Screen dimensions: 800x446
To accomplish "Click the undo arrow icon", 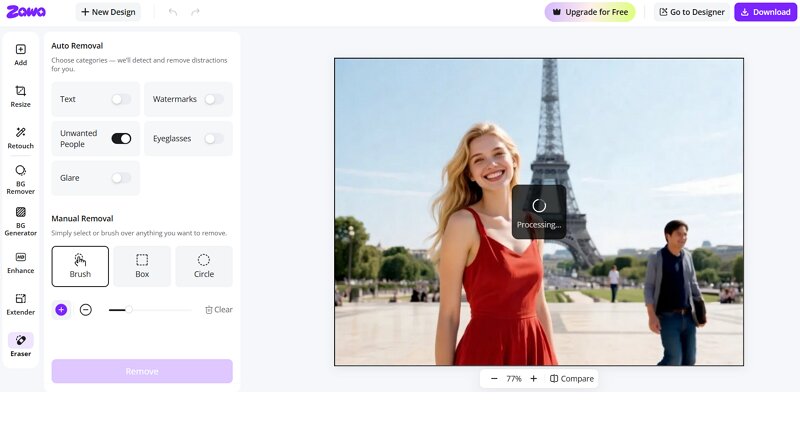I will coord(173,12).
